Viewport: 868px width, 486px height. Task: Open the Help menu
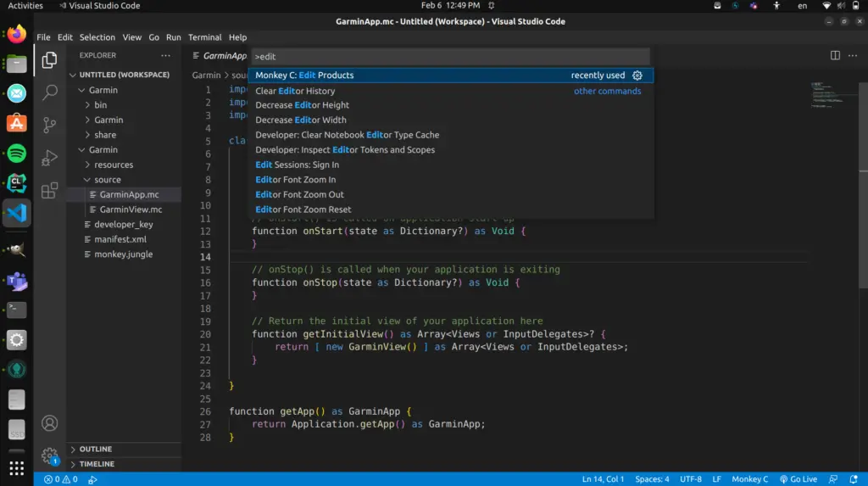(x=237, y=37)
